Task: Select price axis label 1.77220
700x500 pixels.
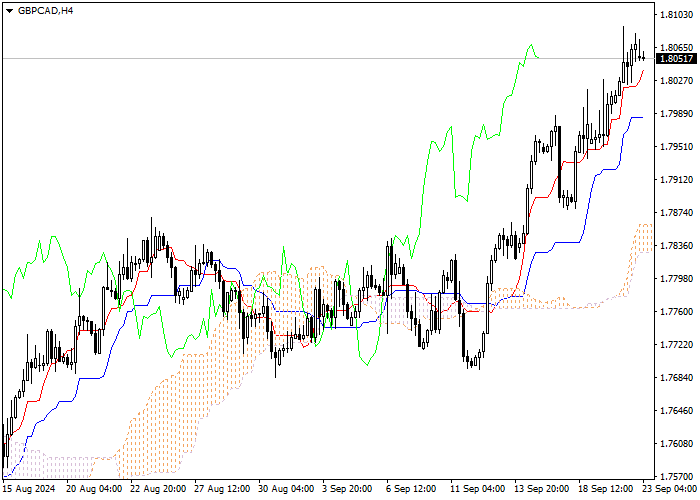Action: coord(677,345)
